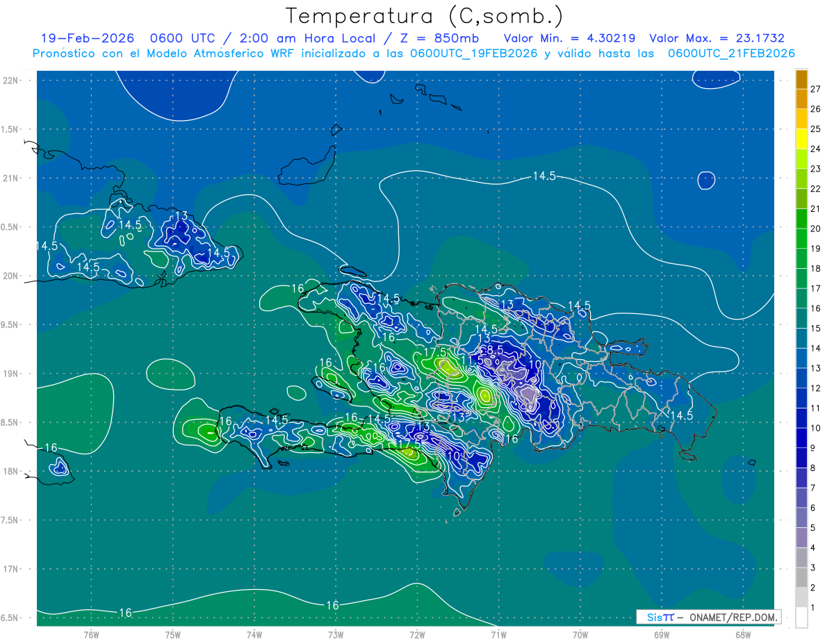Click the 22N latitude axis label
This screenshot has height=644, width=834.
[x=11, y=81]
